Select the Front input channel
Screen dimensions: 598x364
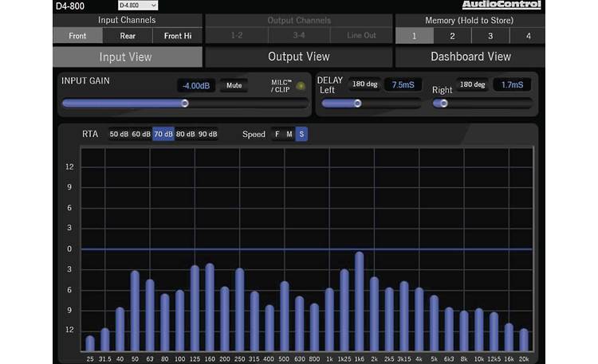point(77,36)
